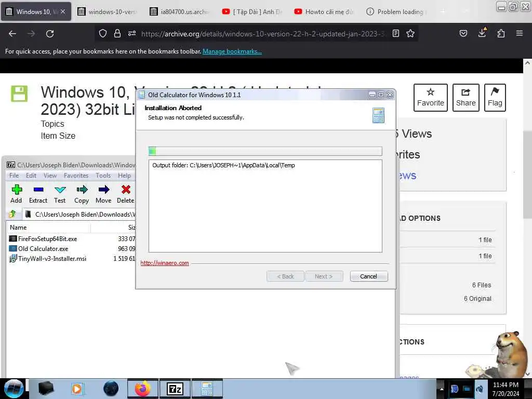Open 7-Zip from the taskbar
The height and width of the screenshot is (399, 532).
175,389
